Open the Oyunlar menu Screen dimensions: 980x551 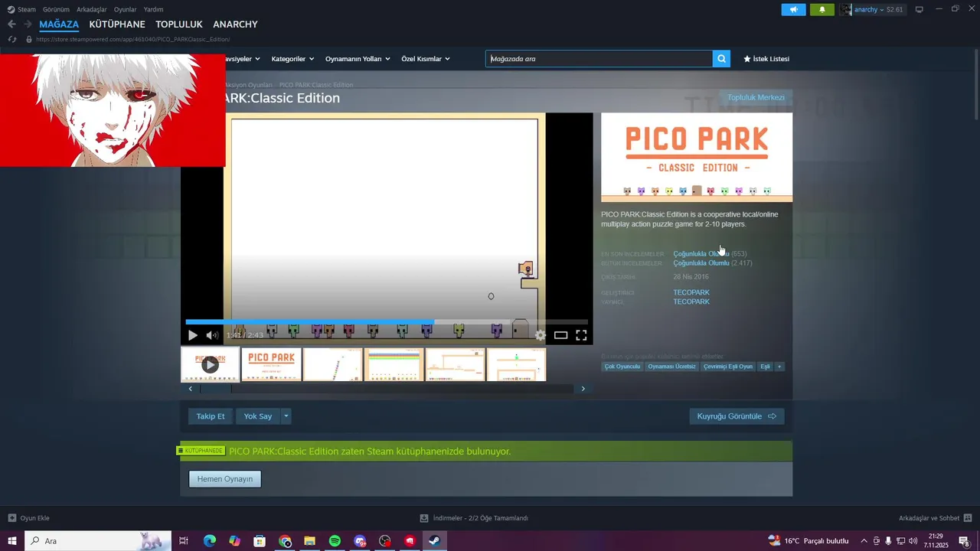click(126, 10)
